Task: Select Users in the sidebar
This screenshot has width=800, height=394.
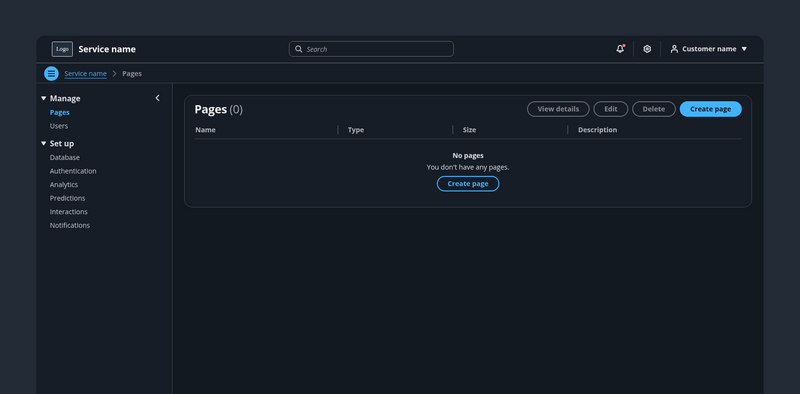Action: [59, 126]
